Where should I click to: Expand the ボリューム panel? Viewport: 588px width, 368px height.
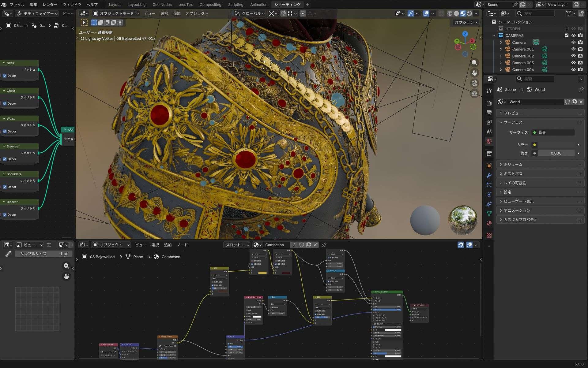click(x=513, y=165)
